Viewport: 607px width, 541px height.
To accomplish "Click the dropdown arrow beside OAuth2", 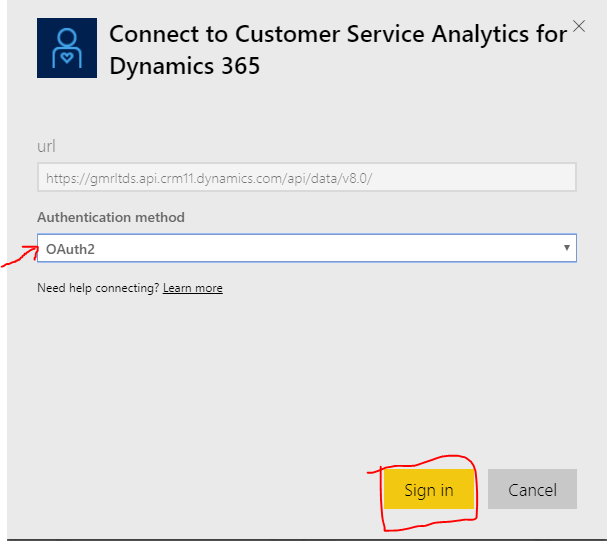I will click(567, 247).
